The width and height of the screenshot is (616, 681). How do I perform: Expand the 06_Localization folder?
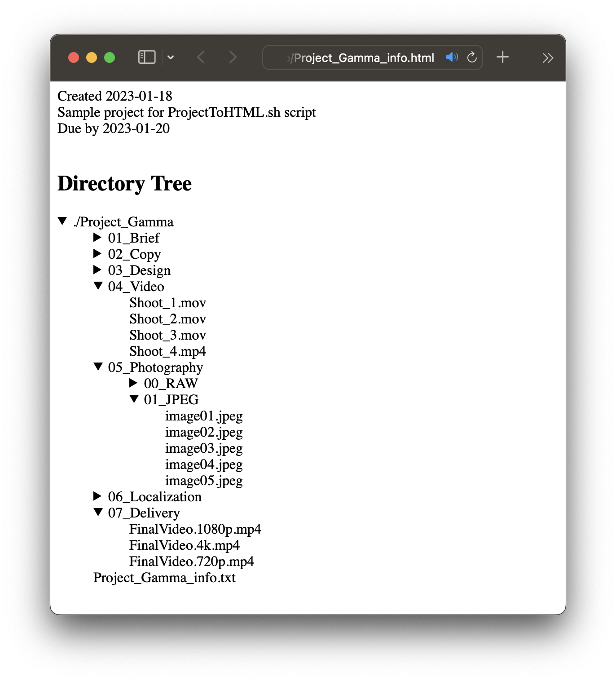pyautogui.click(x=97, y=496)
